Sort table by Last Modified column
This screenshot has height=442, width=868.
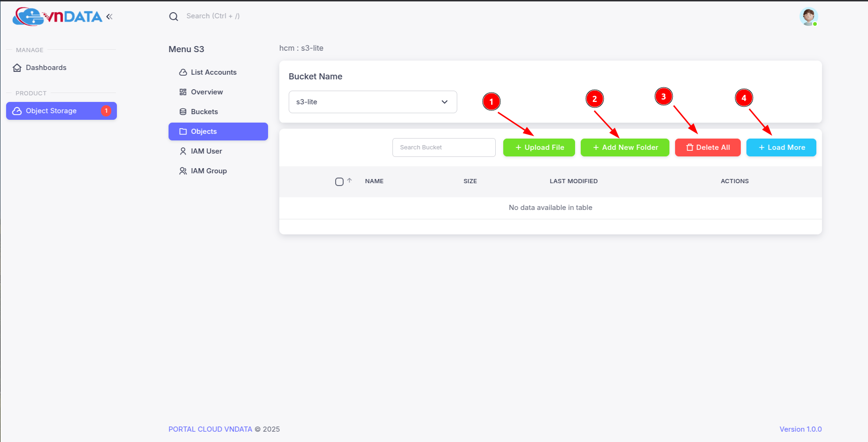573,181
